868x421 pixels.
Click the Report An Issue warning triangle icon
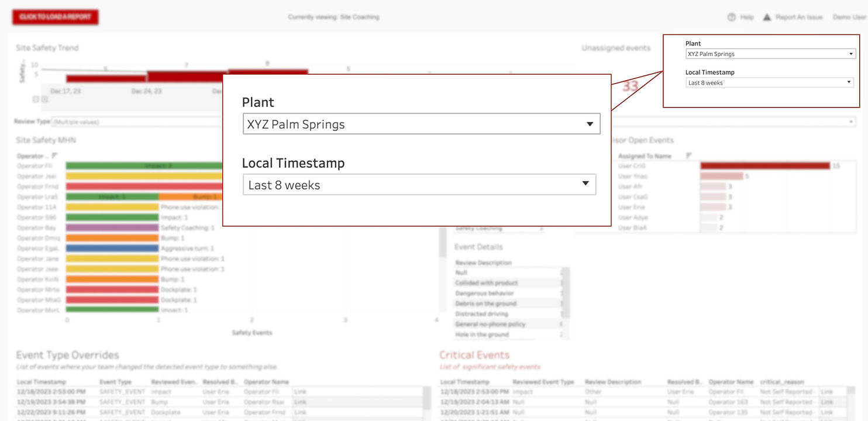767,17
